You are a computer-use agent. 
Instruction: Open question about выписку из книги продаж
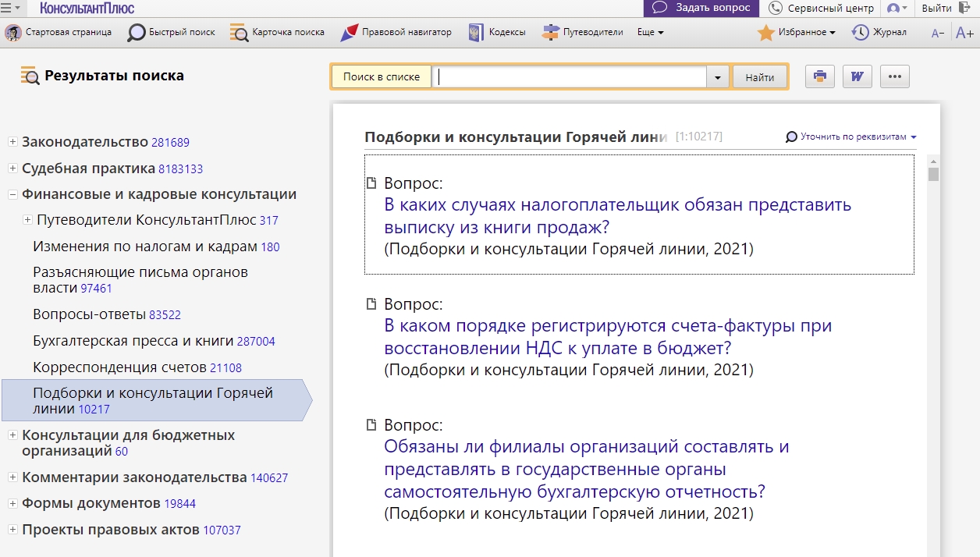(x=617, y=216)
